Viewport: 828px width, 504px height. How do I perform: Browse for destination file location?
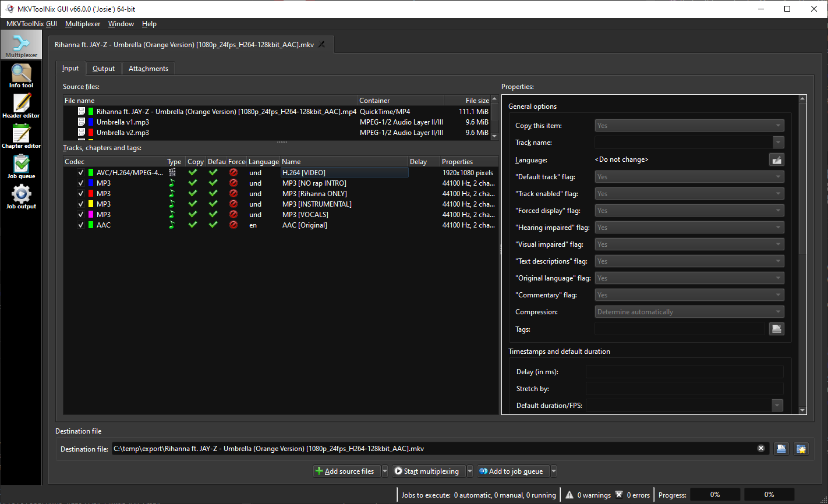781,448
